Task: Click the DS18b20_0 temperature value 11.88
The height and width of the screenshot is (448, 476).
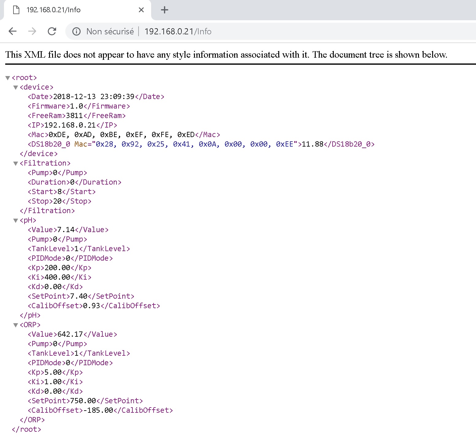Action: pyautogui.click(x=313, y=144)
